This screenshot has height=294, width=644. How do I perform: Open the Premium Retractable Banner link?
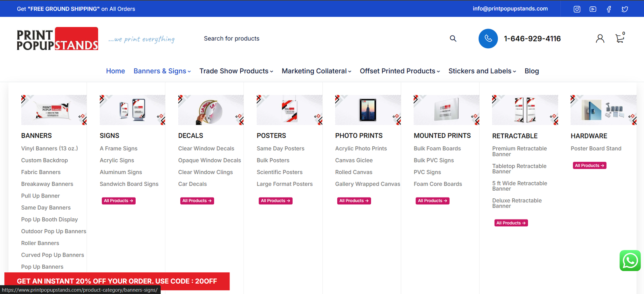coord(519,151)
